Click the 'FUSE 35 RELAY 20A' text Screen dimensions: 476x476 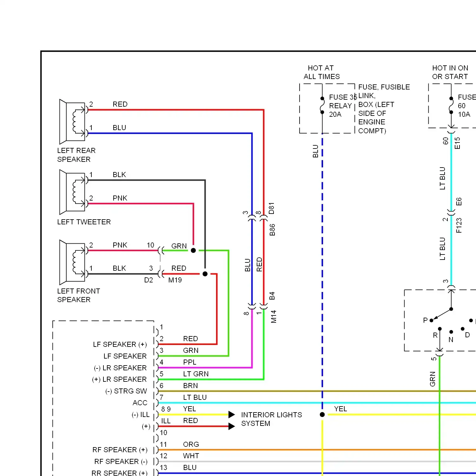[343, 106]
